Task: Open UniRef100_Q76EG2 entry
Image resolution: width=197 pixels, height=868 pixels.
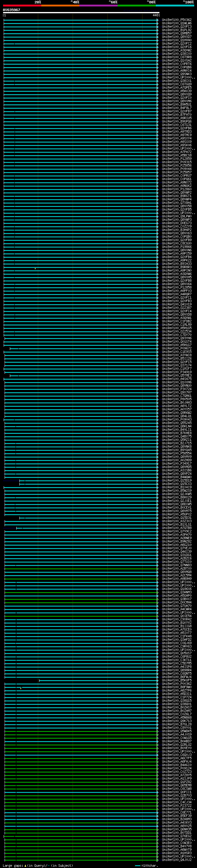Action: 177,836
